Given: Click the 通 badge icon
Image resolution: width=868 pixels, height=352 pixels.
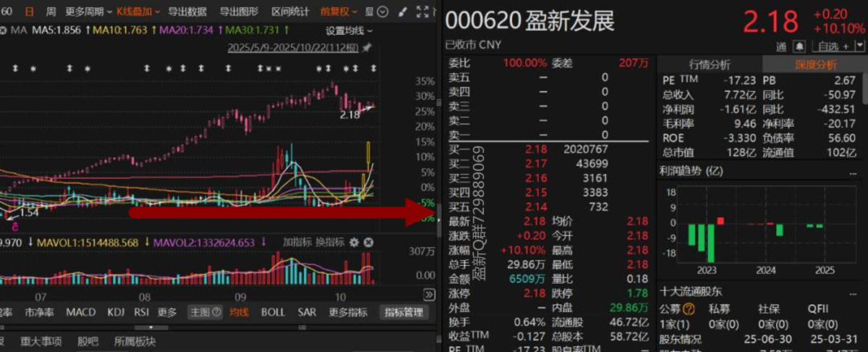Looking at the screenshot, I should 781,46.
